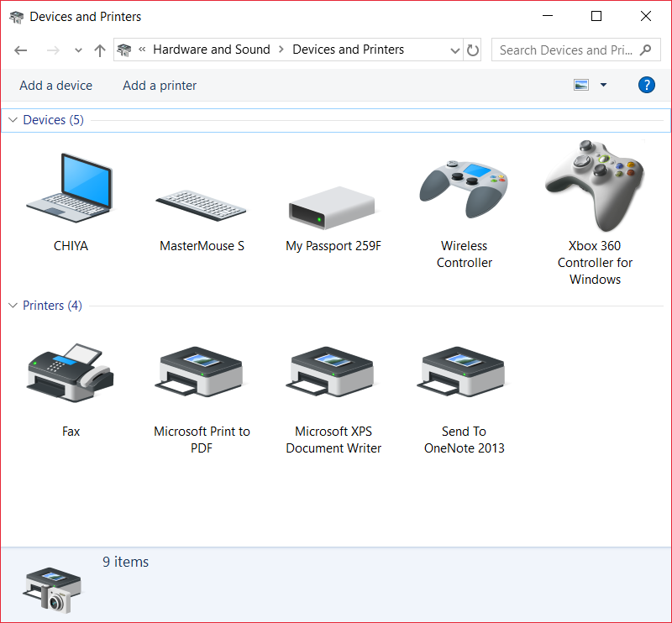Minimize the Devices and Printers window
The width and height of the screenshot is (672, 623).
click(548, 16)
